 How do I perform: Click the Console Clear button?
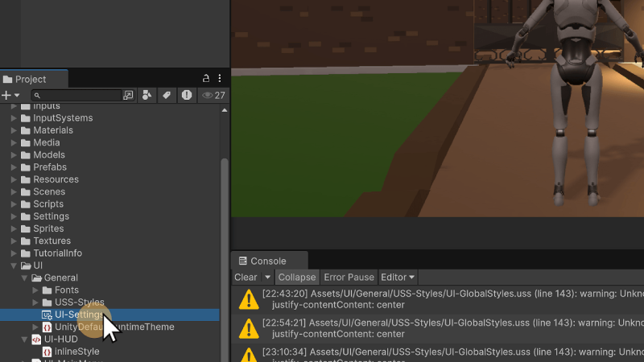click(x=246, y=277)
